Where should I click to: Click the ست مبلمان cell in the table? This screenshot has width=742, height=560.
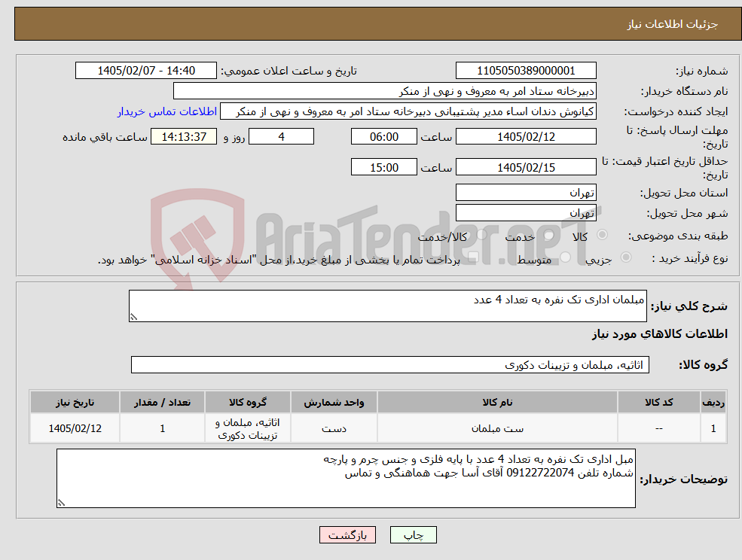pyautogui.click(x=497, y=428)
